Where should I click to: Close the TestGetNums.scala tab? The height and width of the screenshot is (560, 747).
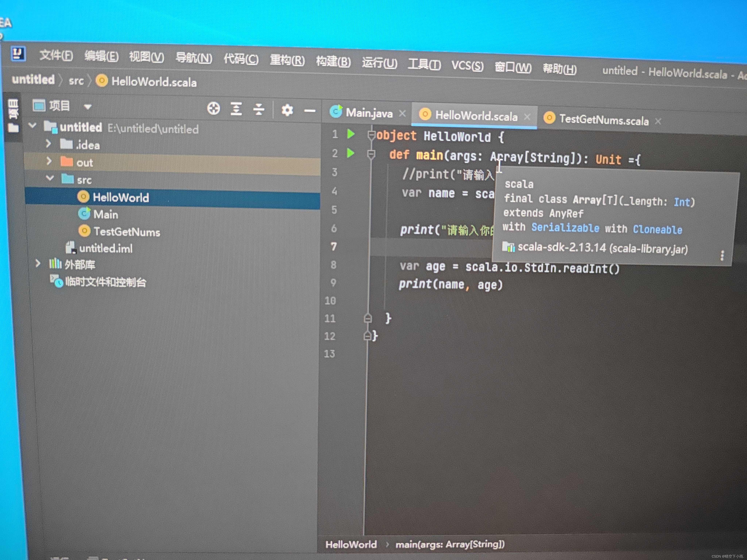point(658,121)
